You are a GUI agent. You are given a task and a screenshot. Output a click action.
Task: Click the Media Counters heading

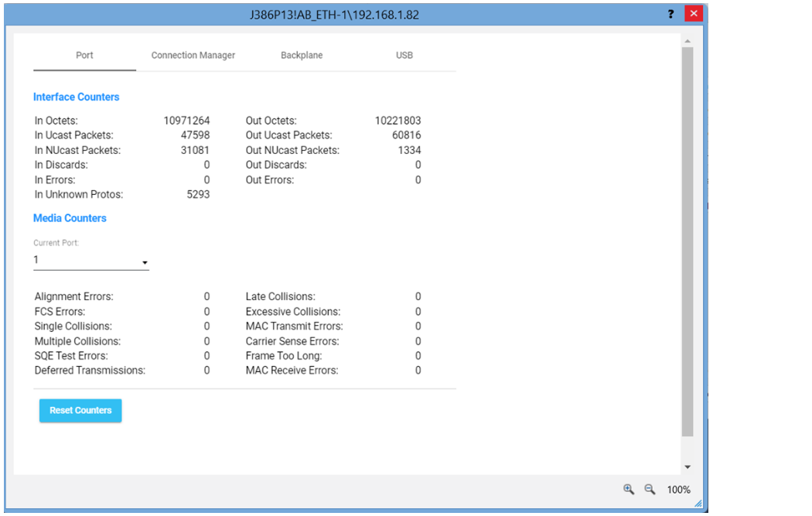click(70, 217)
